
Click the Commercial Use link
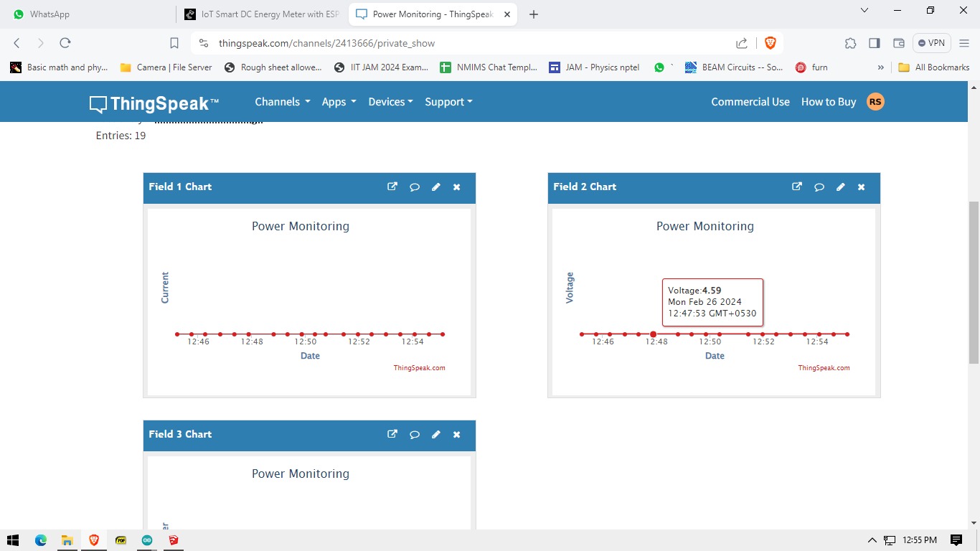[x=750, y=102]
